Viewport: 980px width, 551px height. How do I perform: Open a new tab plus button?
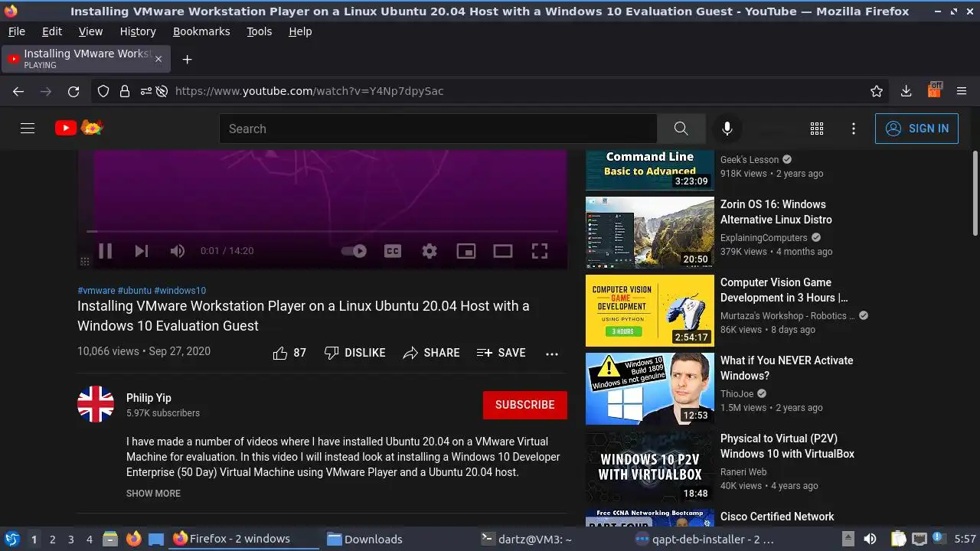pyautogui.click(x=187, y=59)
